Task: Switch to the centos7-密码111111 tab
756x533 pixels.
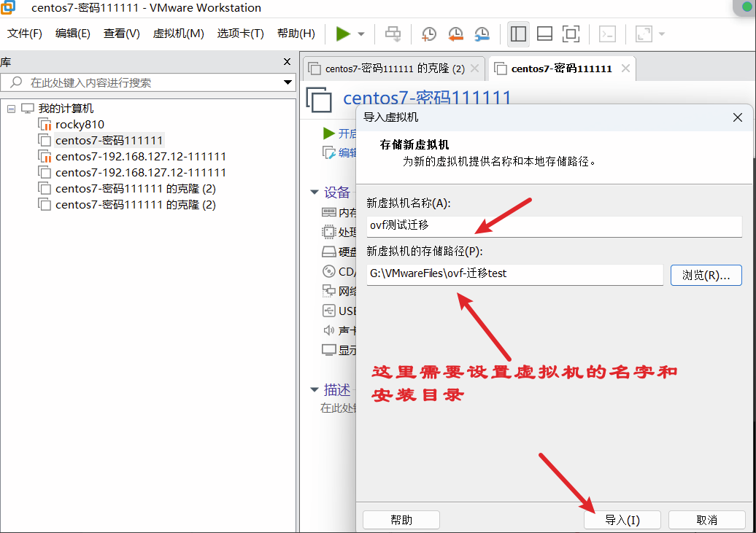Action: point(561,69)
